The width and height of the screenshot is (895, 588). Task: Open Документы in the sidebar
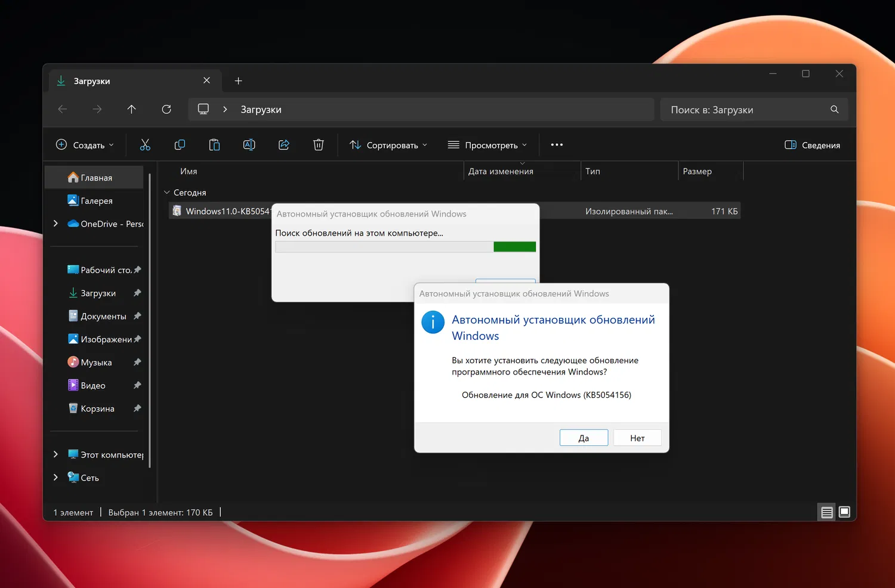[x=103, y=316]
